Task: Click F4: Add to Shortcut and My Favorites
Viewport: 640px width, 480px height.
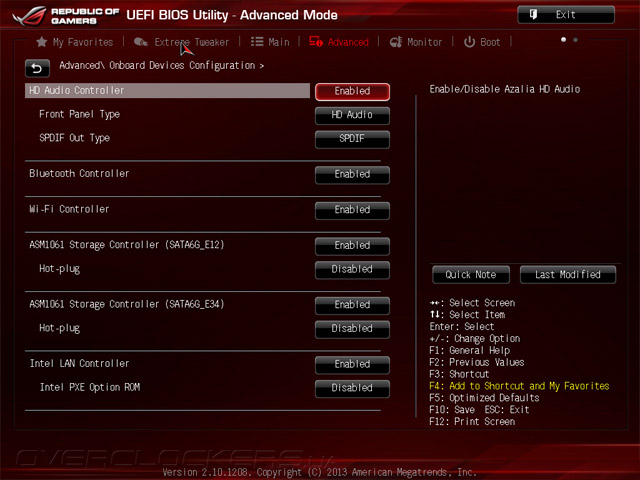Action: [519, 386]
